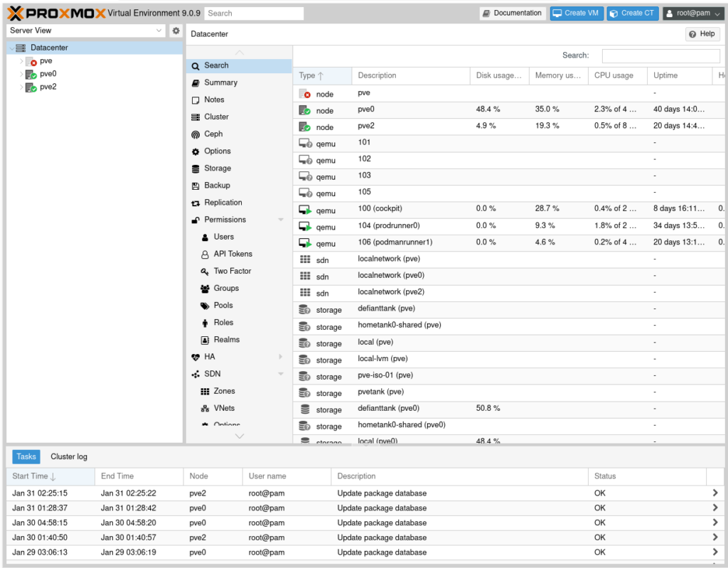Image resolution: width=728 pixels, height=568 pixels.
Task: Click the Proxmox logo
Action: (55, 13)
